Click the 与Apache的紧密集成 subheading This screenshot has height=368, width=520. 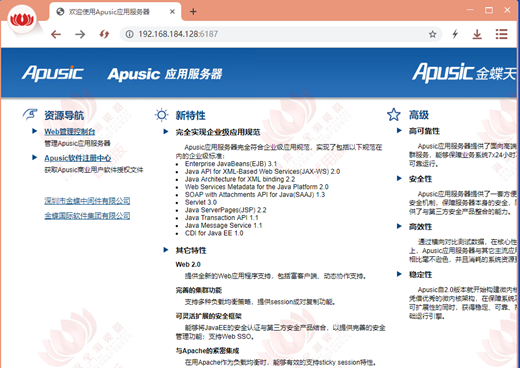click(207, 351)
